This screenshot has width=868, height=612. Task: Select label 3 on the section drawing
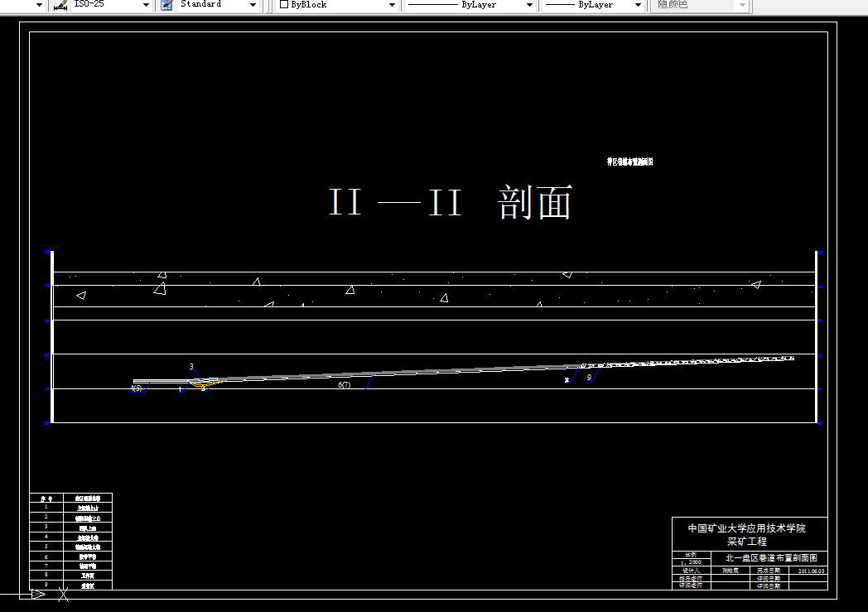point(191,366)
